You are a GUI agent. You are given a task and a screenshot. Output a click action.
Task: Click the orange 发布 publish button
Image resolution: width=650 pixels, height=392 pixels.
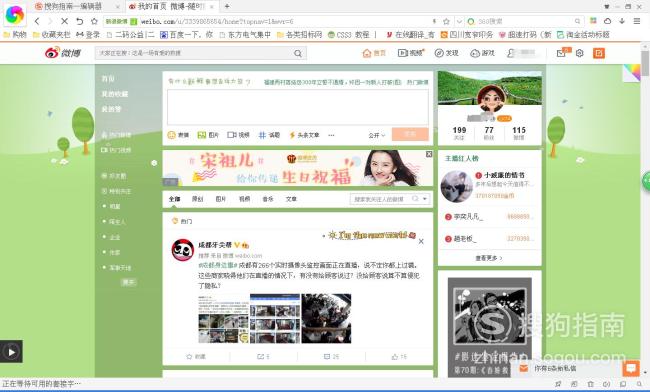[x=410, y=134]
